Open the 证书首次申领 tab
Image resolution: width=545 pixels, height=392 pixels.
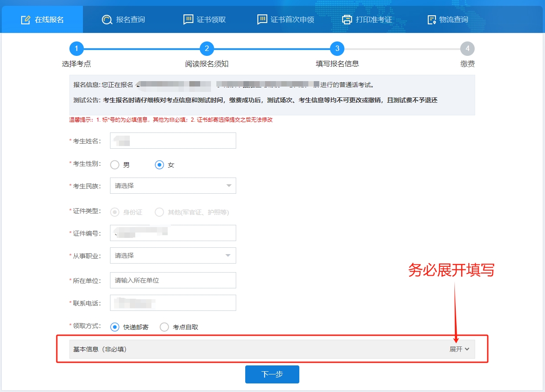coord(292,20)
